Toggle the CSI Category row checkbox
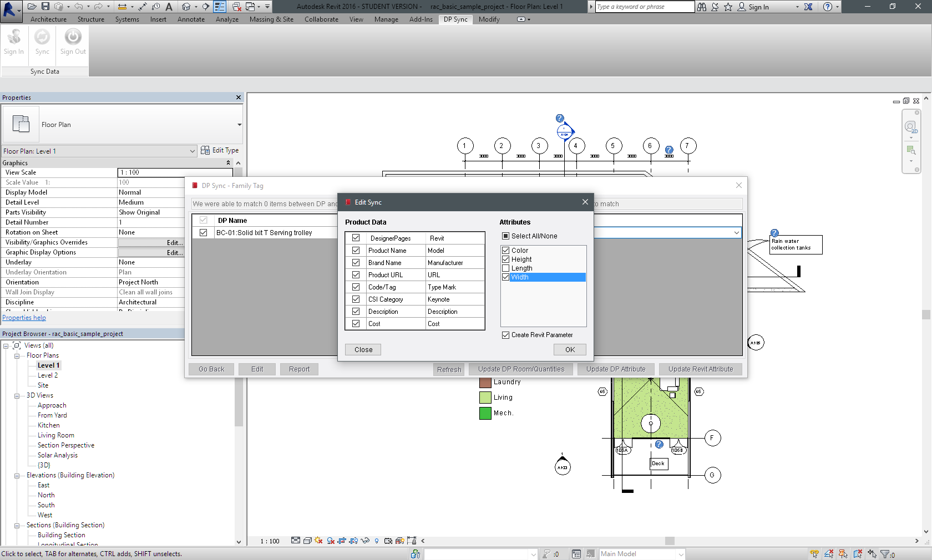The image size is (932, 560). [x=356, y=299]
